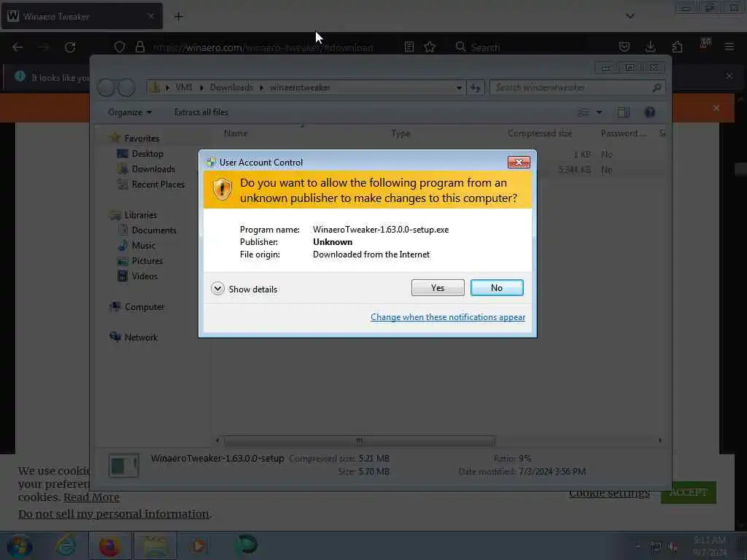Open Explorer help icon

(649, 112)
